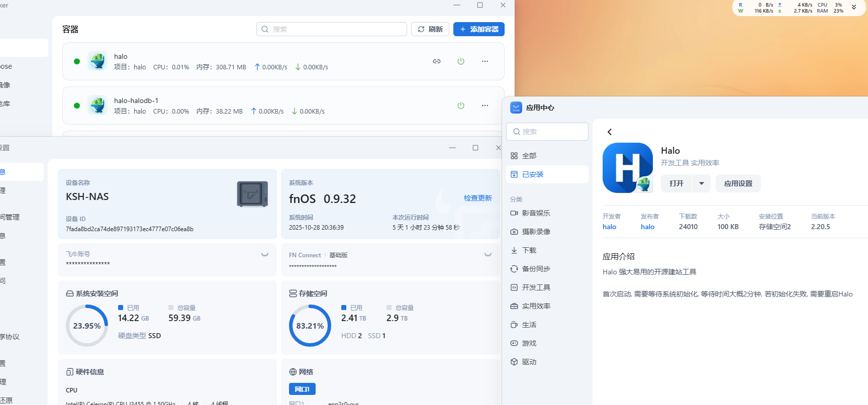Open the 备份同步 category
The image size is (868, 405).
point(547,269)
